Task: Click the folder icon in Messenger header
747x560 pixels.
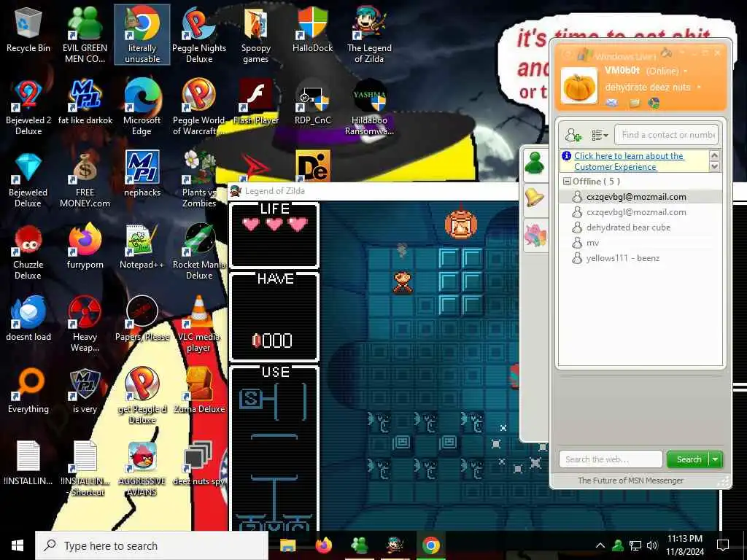Action: (x=634, y=102)
